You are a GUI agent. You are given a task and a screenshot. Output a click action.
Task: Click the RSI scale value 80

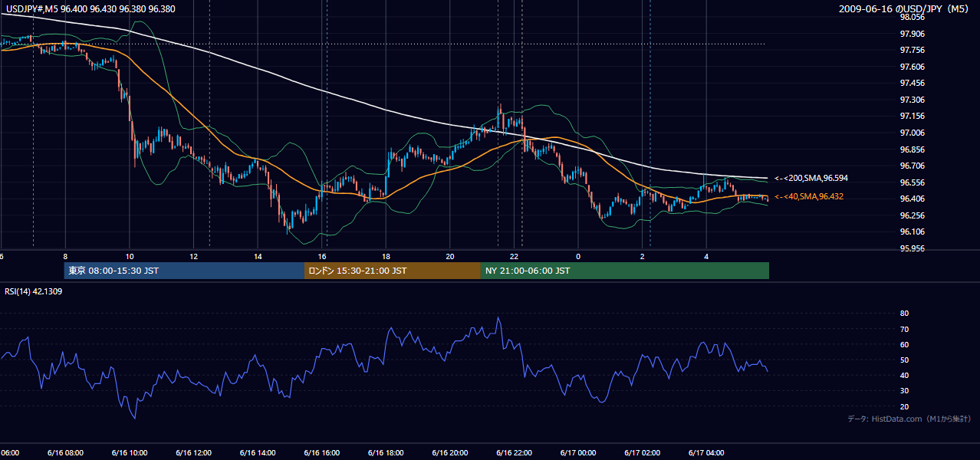(x=904, y=314)
